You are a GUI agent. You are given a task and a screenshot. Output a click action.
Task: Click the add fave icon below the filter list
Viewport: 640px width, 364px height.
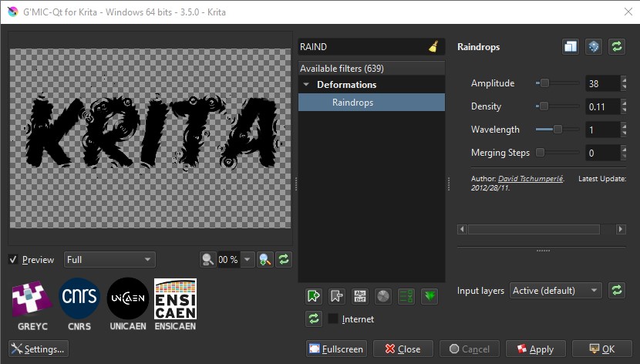pos(313,295)
